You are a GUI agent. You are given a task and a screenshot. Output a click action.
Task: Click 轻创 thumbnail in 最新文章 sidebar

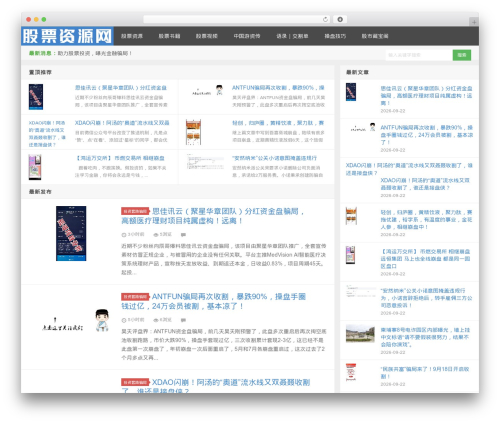click(351, 215)
